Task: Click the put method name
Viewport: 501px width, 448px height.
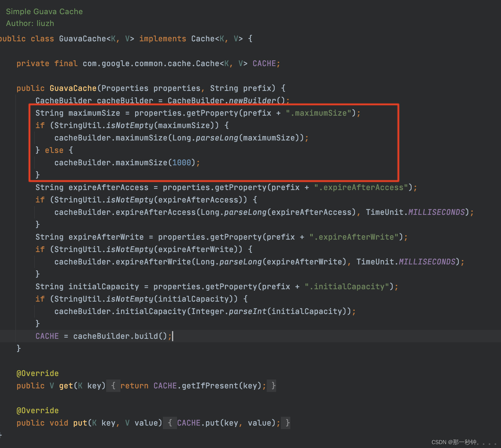Action: pos(80,423)
